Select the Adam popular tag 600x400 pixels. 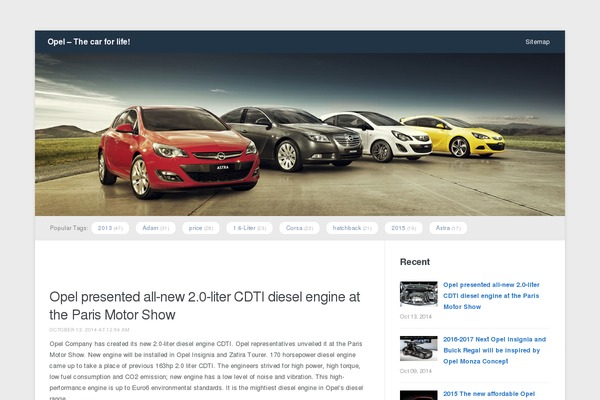155,228
